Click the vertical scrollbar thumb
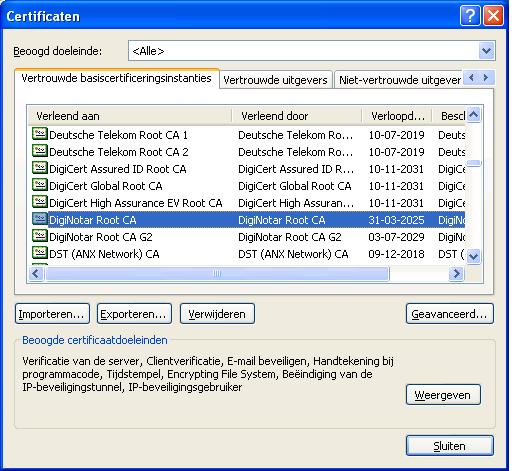This screenshot has height=471, width=512. (x=474, y=163)
